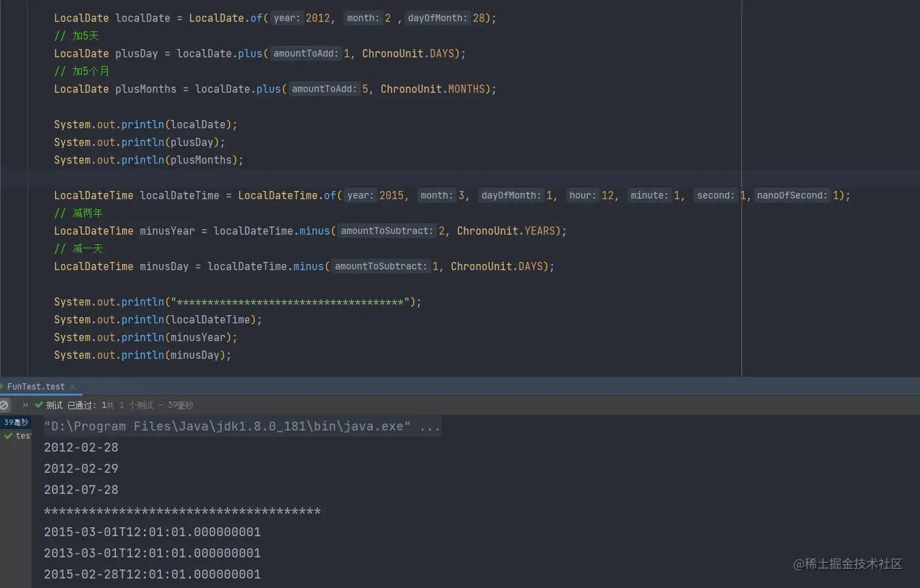Click the 测试 已通过 test summary text
The width and height of the screenshot is (920, 588).
click(x=72, y=405)
